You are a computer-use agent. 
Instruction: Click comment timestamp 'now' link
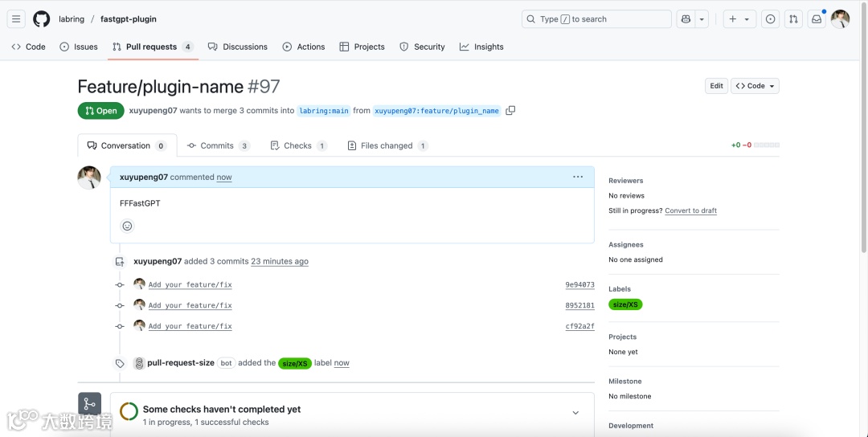[x=224, y=177]
